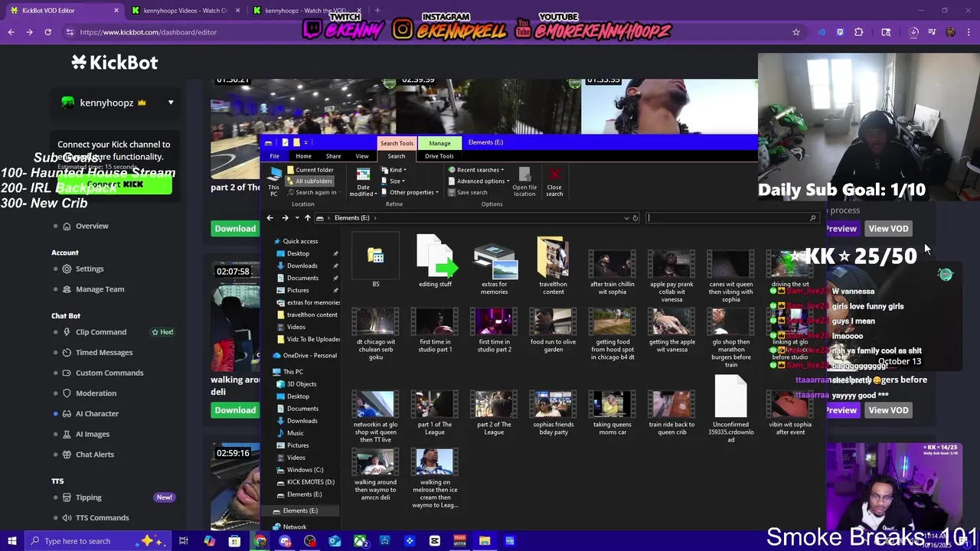Click the Explorer search input box
Screen dimensions: 980x551
click(731, 218)
